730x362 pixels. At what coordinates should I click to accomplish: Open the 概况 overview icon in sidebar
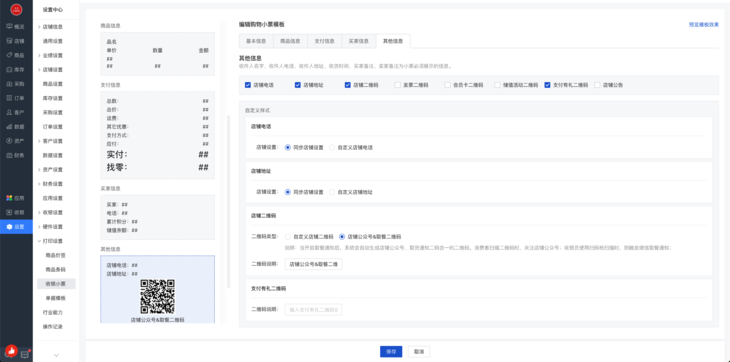(x=9, y=27)
